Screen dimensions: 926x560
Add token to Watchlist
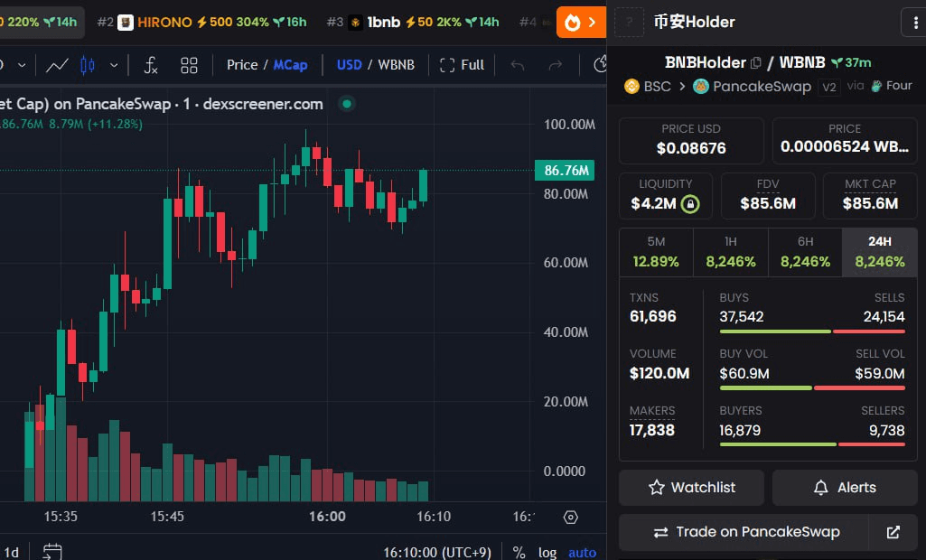691,487
